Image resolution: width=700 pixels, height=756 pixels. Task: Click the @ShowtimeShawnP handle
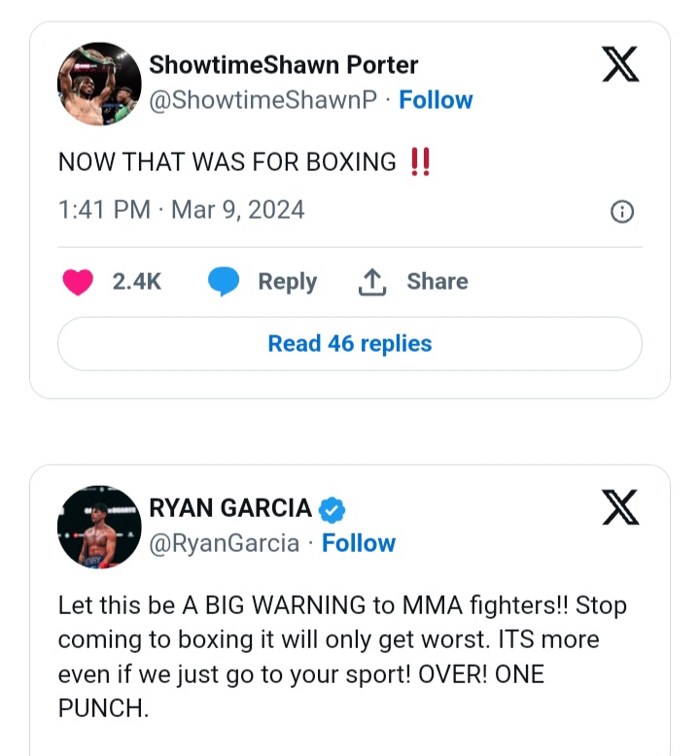click(262, 100)
